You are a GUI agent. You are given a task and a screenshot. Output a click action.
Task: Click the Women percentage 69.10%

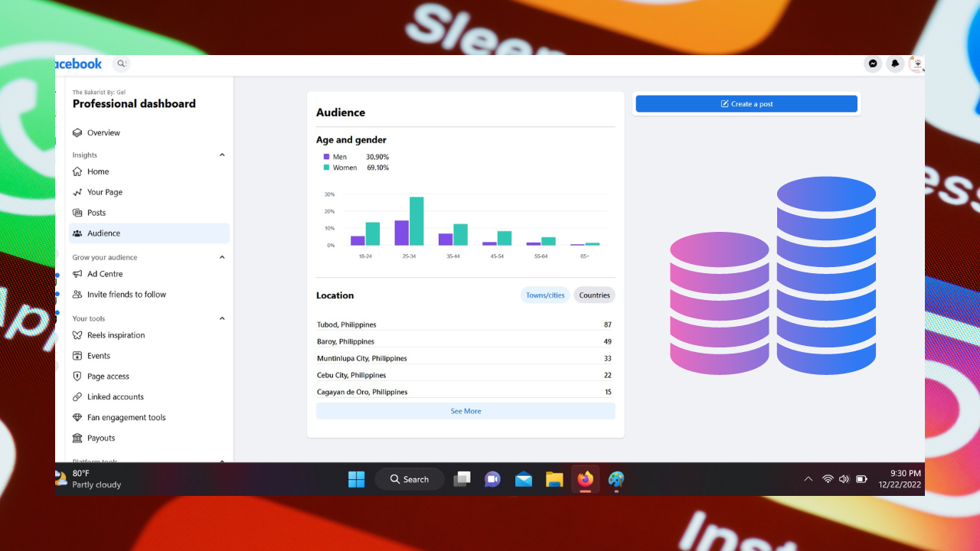coord(378,168)
